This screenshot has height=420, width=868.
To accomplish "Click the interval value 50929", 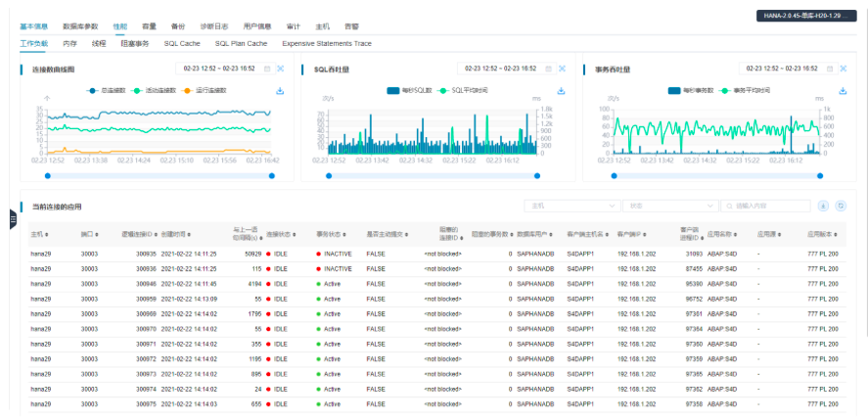I will point(253,254).
